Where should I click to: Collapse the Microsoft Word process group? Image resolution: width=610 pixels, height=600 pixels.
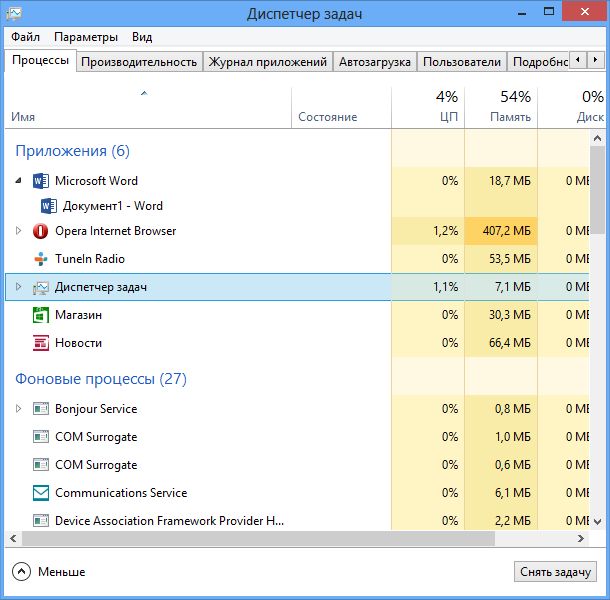click(x=17, y=181)
